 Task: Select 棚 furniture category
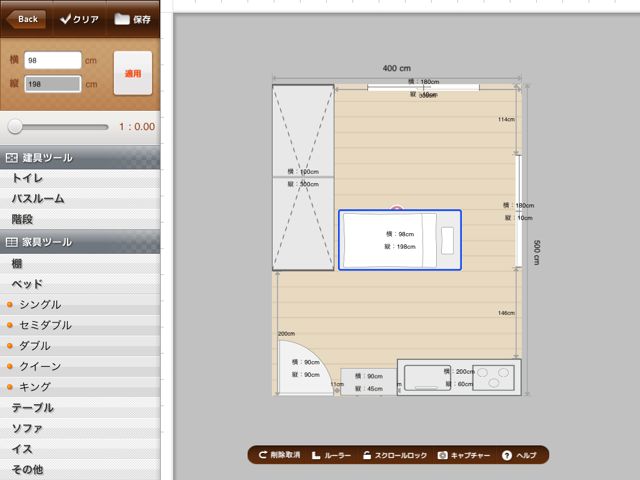tap(80, 264)
